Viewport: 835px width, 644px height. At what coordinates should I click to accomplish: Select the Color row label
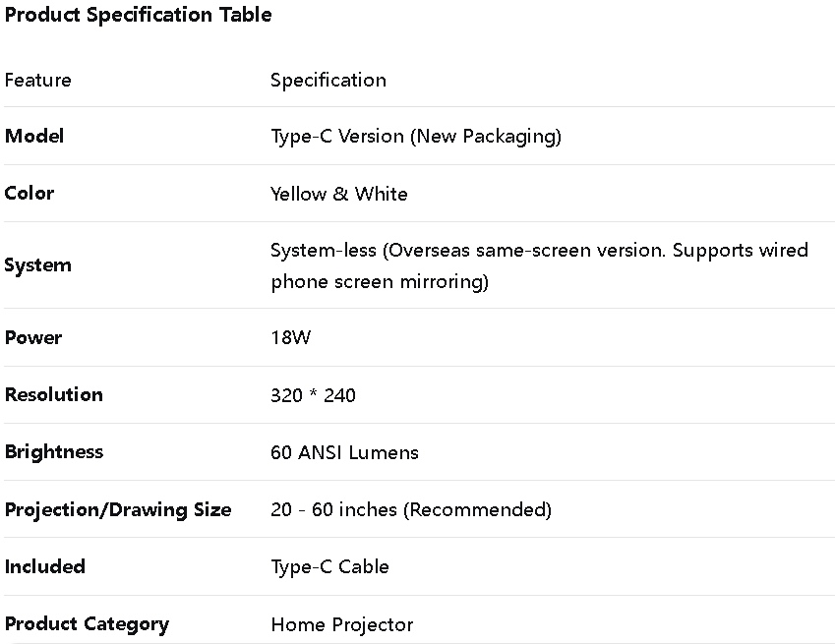tap(30, 194)
